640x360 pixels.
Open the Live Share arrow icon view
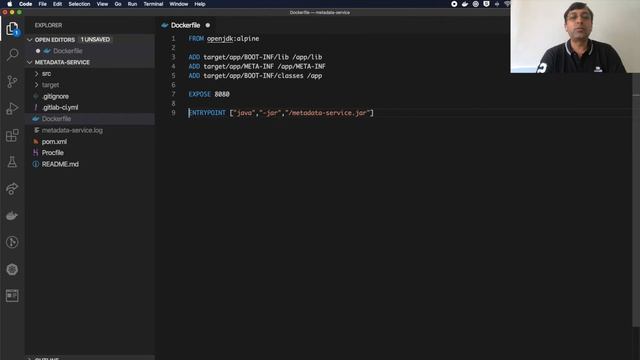click(x=12, y=189)
